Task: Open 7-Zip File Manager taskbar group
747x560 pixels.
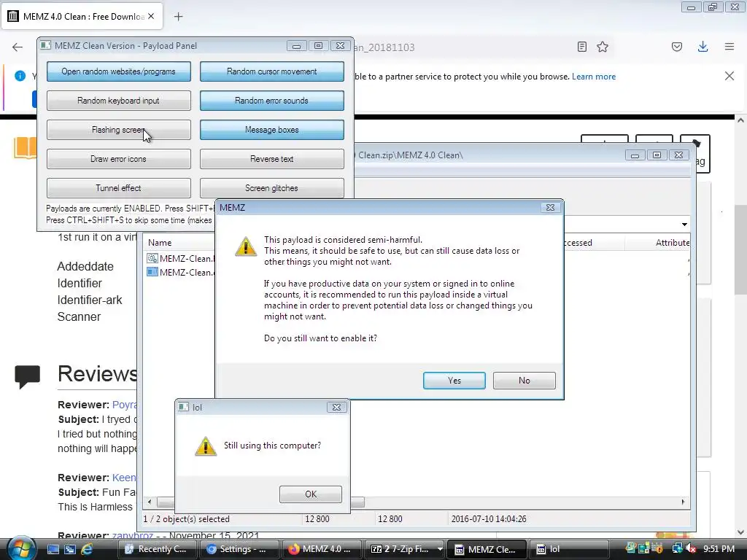Action: [404, 549]
